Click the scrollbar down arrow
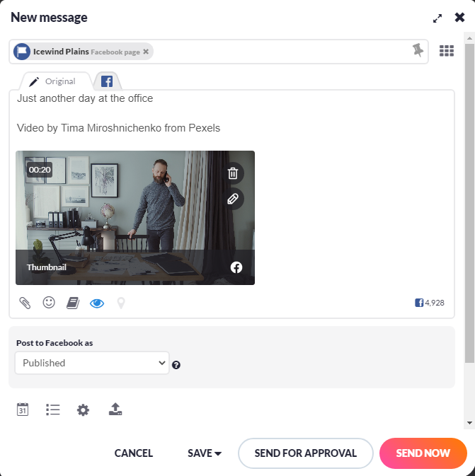The width and height of the screenshot is (475, 476). click(x=469, y=423)
